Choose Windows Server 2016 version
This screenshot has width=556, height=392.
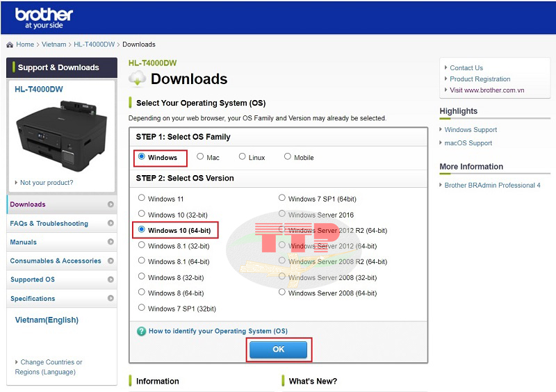[x=282, y=213]
